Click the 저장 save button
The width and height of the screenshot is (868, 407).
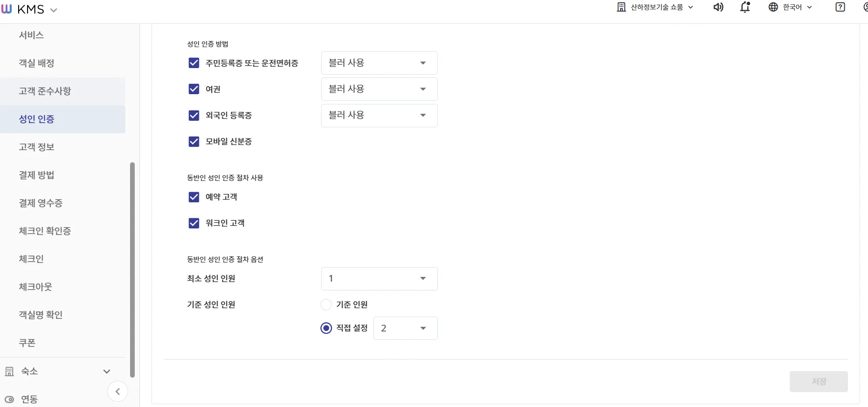pyautogui.click(x=818, y=381)
